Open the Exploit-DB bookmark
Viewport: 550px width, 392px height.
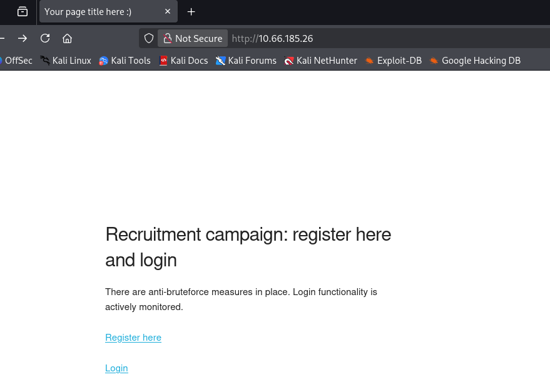tap(394, 61)
